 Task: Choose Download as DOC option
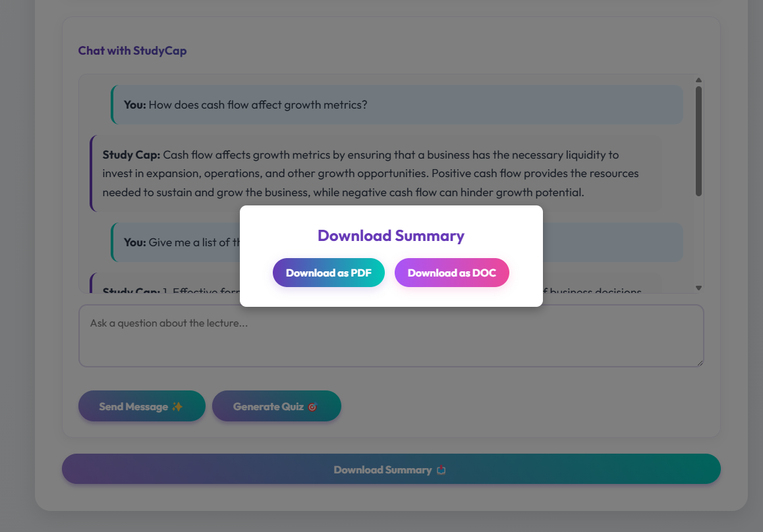pyautogui.click(x=451, y=273)
